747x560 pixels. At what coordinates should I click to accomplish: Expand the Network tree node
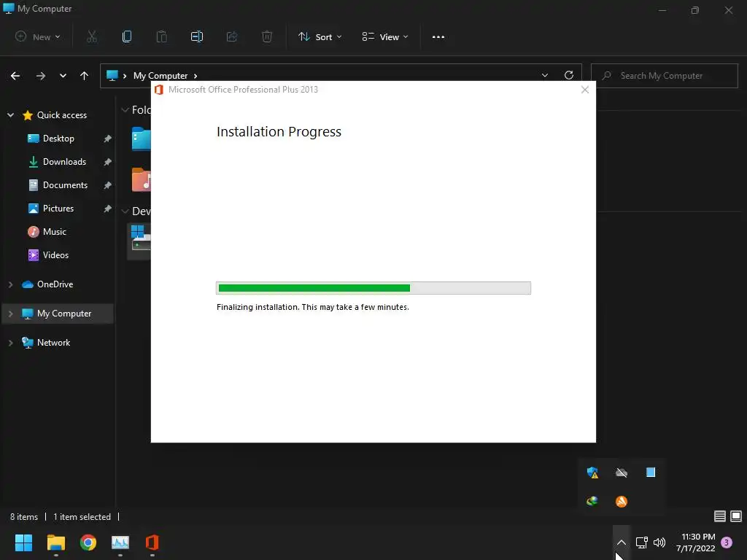[10, 343]
